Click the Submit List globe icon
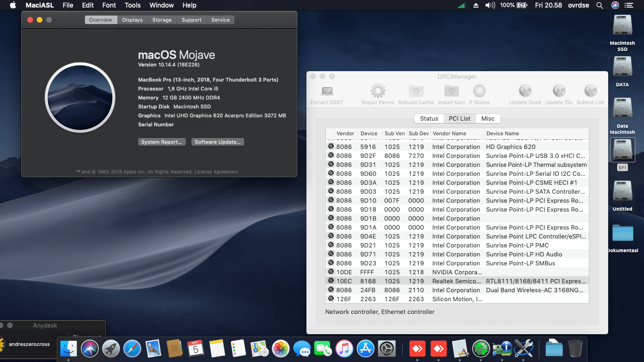 coord(590,90)
